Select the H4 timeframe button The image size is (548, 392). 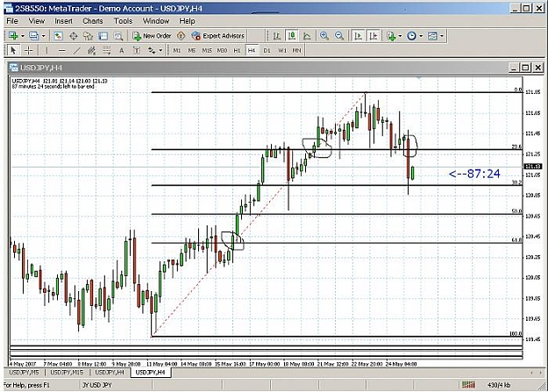coord(252,50)
